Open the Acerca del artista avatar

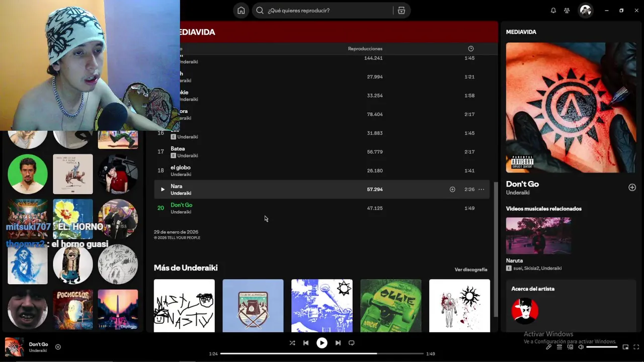point(525,311)
